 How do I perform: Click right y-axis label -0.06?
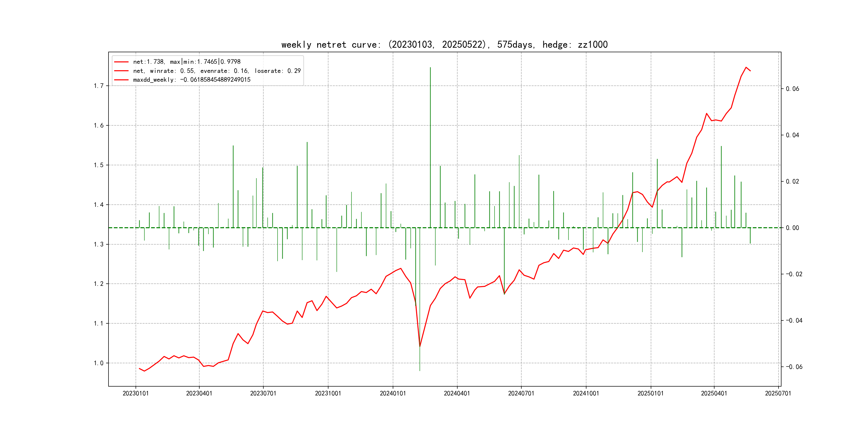click(x=794, y=367)
